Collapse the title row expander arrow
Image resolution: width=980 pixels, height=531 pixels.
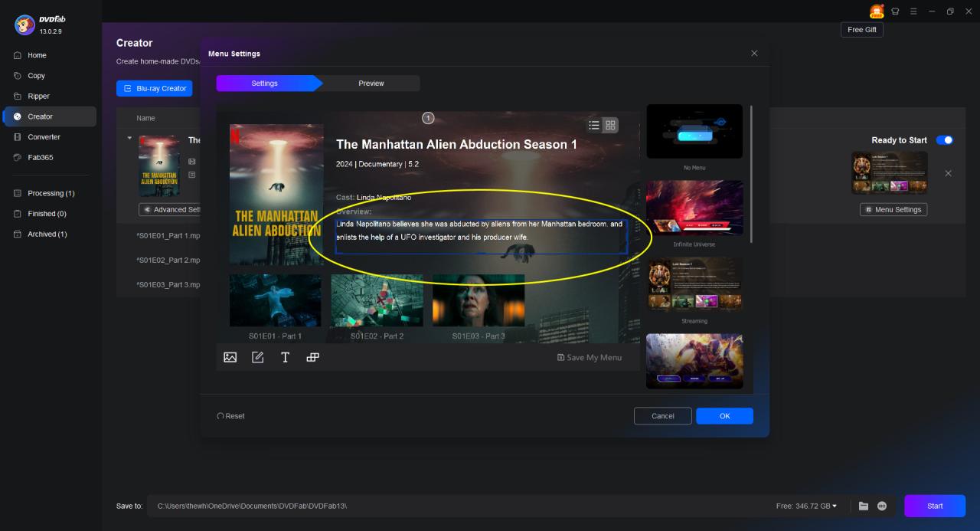pos(129,139)
